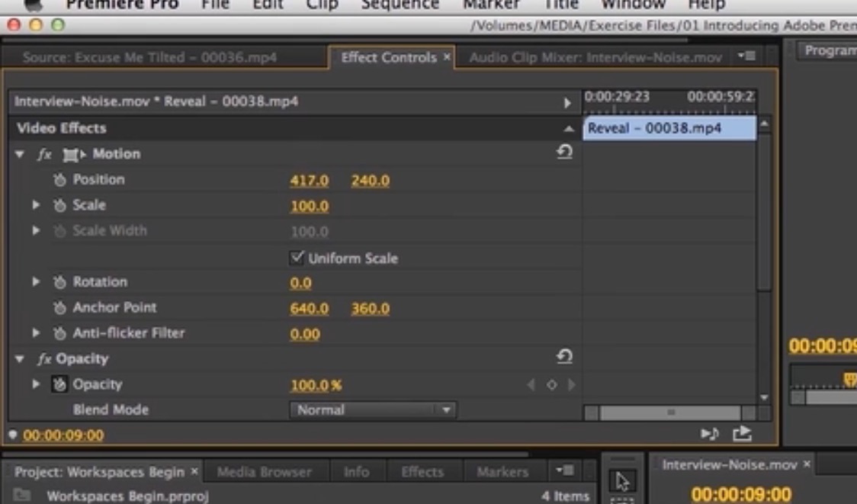Open the Premiere Pro application menu

coord(122,5)
